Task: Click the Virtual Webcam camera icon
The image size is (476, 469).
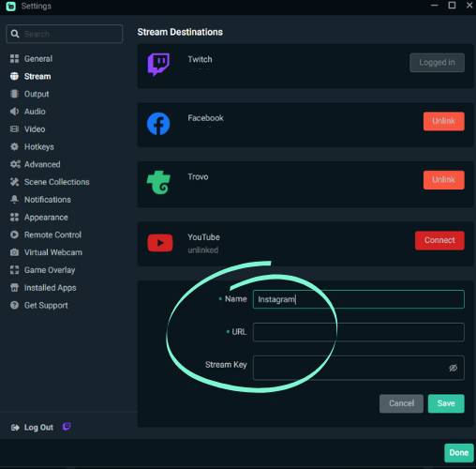Action: (x=14, y=252)
